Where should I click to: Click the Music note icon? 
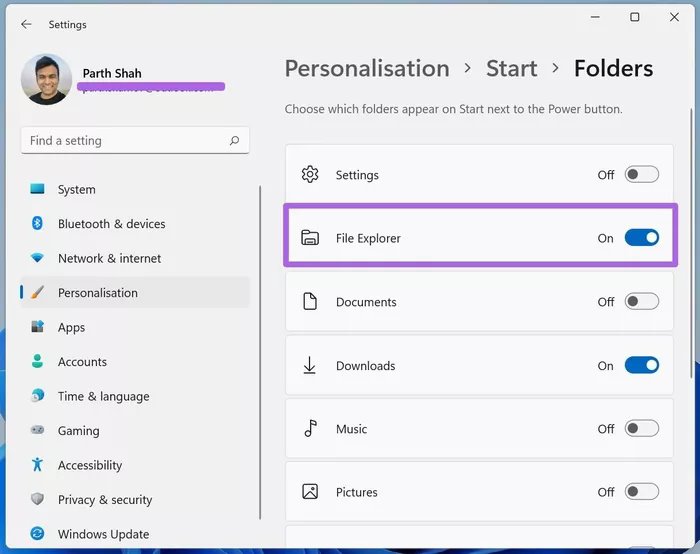310,429
